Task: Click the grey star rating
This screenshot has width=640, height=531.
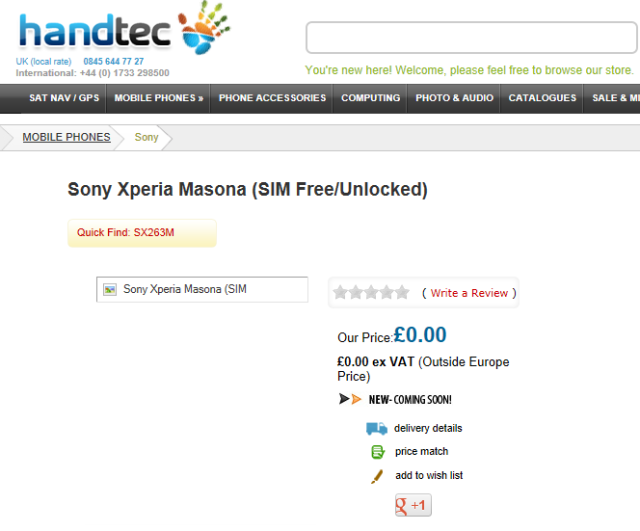Action: click(371, 293)
